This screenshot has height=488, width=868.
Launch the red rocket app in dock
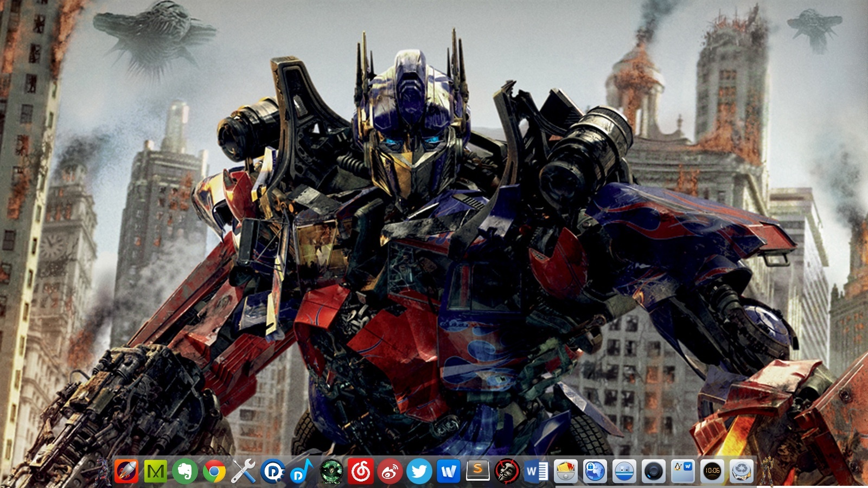(126, 471)
